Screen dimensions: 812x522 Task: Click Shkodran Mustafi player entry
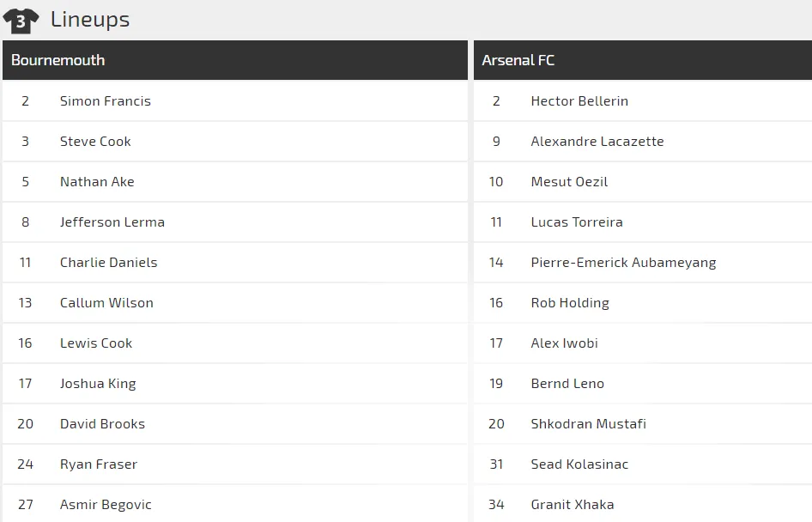pyautogui.click(x=588, y=423)
